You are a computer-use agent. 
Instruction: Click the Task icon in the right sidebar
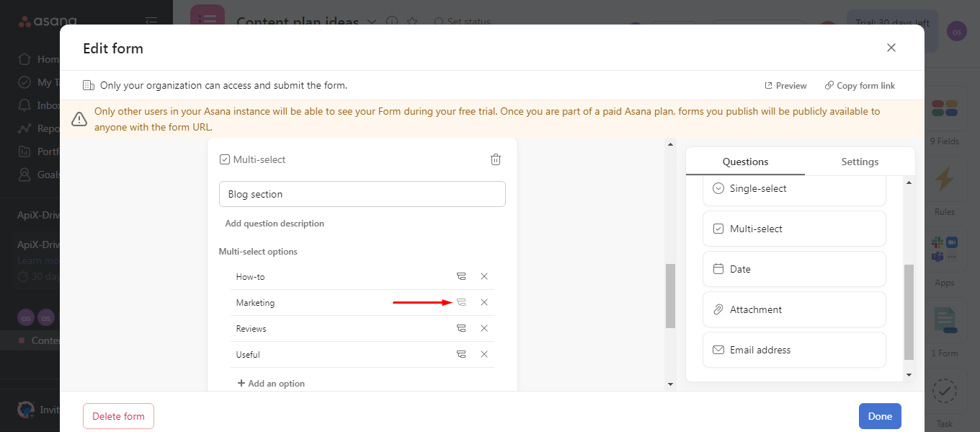(945, 391)
